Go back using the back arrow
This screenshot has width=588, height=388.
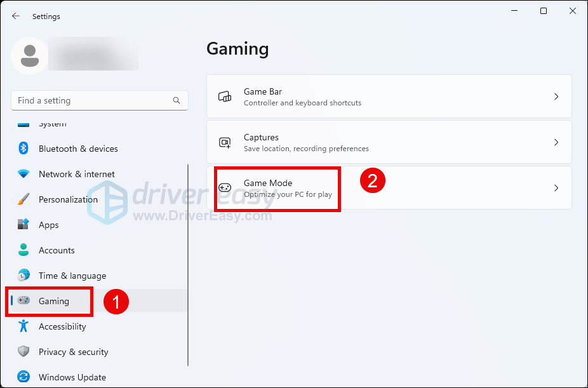16,17
